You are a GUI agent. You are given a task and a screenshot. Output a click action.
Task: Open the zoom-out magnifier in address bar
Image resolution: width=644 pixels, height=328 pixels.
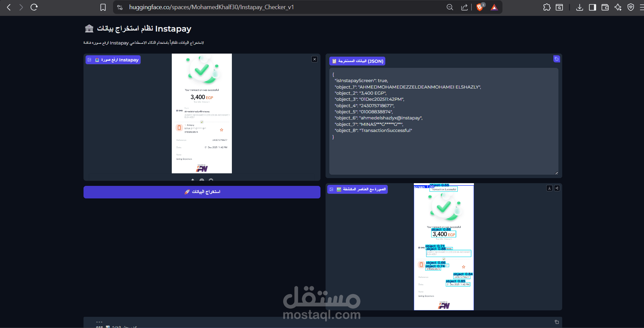[450, 7]
